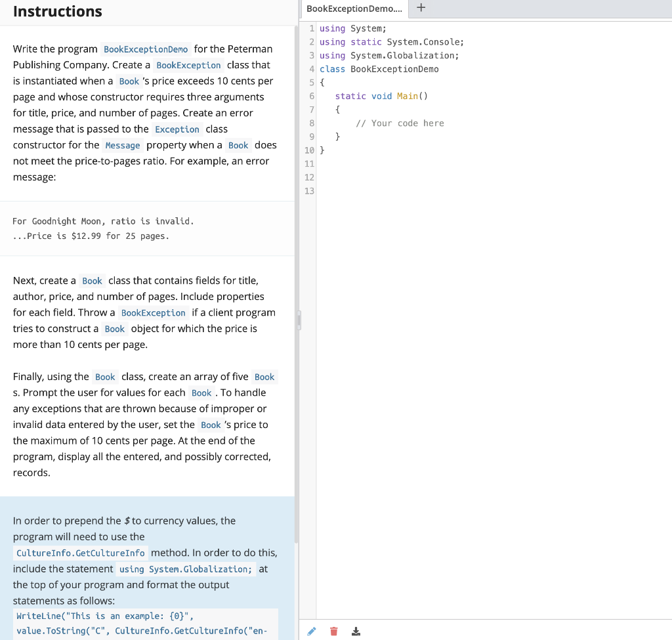
Task: Click line number 13 in the editor gutter
Action: [x=309, y=191]
